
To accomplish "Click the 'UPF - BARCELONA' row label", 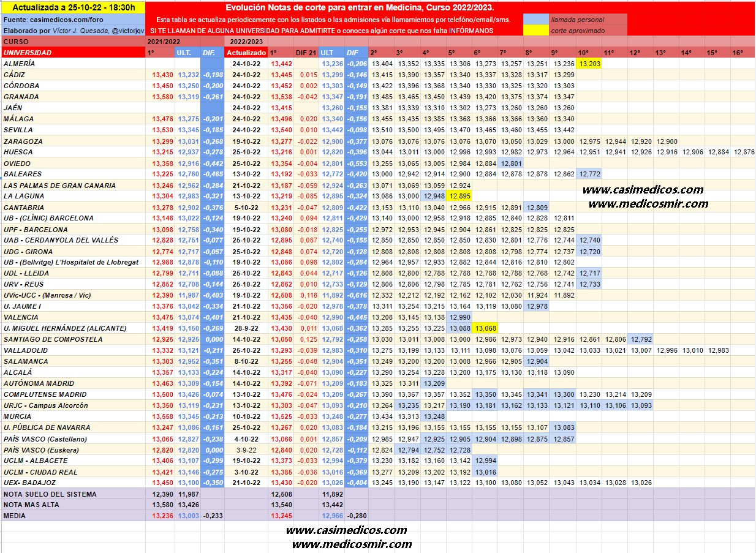I will 73,230.
